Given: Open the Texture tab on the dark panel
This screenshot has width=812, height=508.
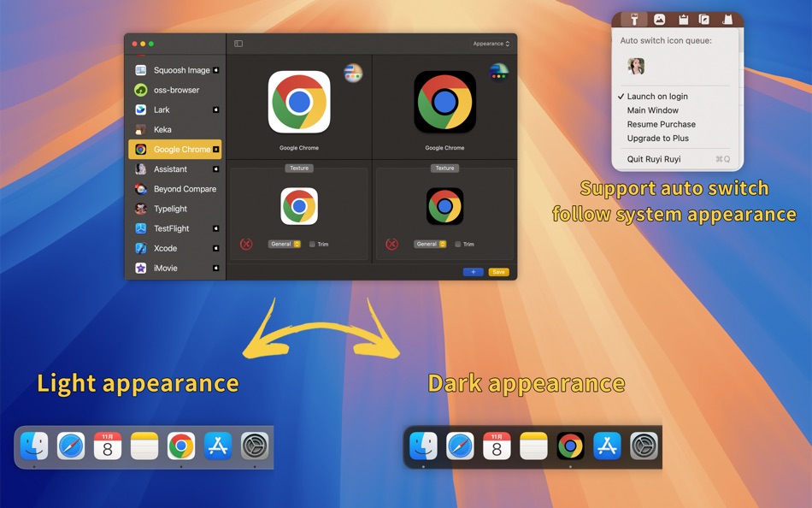Looking at the screenshot, I should (x=444, y=168).
